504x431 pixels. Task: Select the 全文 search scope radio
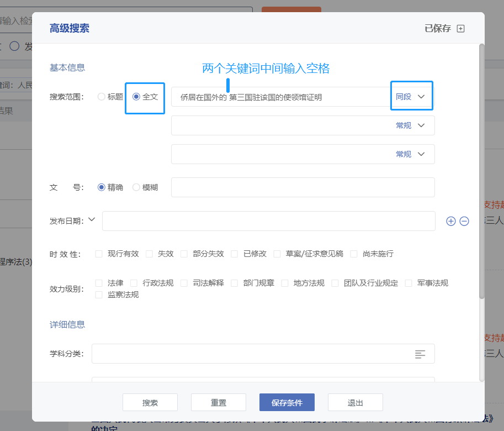pos(136,97)
